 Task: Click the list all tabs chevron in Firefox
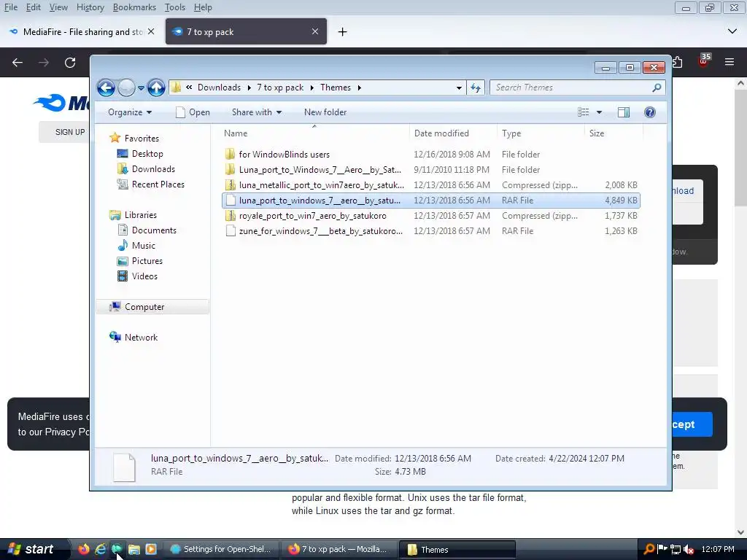tap(732, 31)
